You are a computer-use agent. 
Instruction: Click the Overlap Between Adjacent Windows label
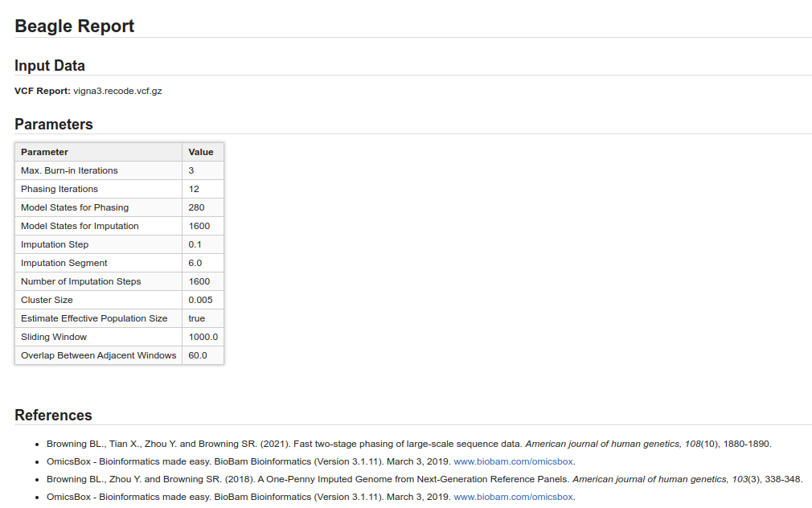(98, 355)
